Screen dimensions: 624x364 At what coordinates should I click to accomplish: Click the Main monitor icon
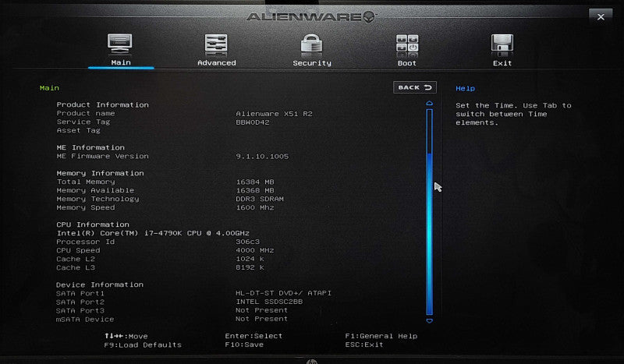click(119, 44)
